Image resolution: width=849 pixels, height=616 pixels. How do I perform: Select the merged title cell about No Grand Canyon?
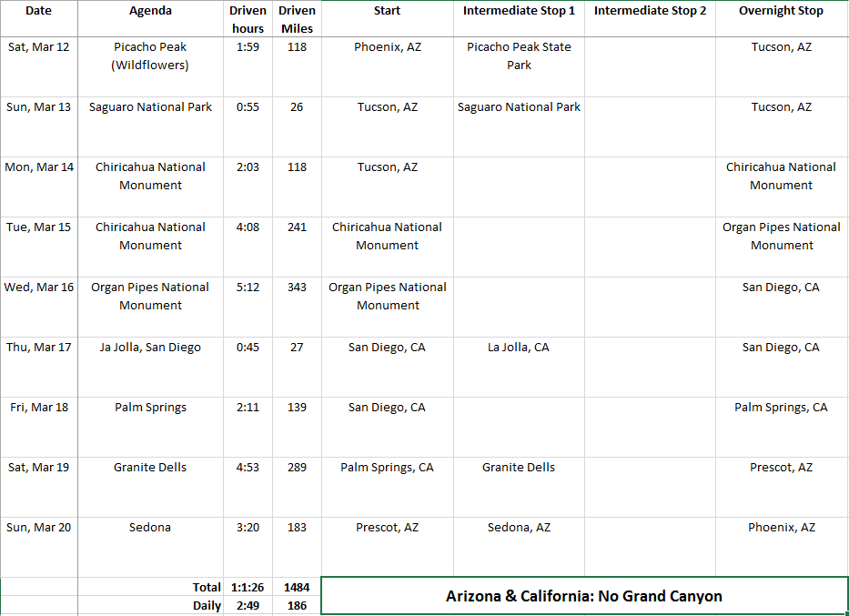click(584, 596)
